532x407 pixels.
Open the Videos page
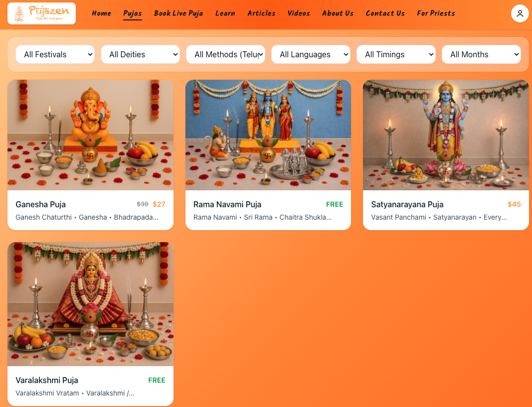pyautogui.click(x=299, y=13)
